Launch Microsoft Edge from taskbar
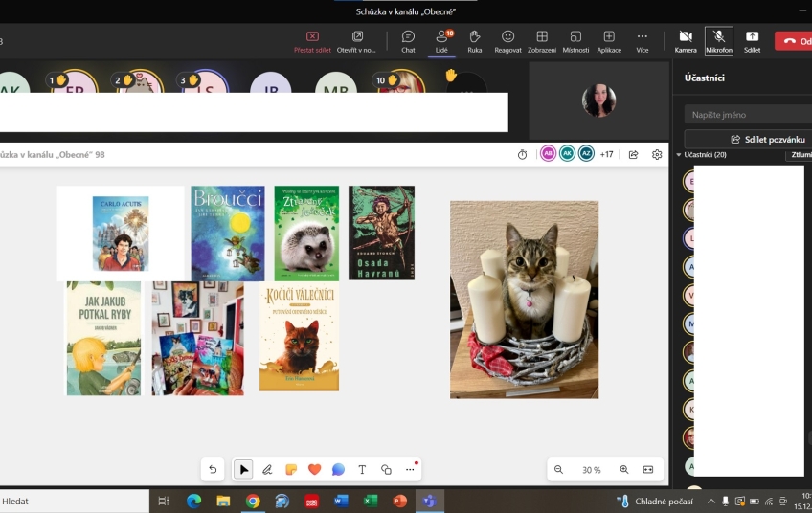Viewport: 812px width, 513px height. click(x=193, y=502)
